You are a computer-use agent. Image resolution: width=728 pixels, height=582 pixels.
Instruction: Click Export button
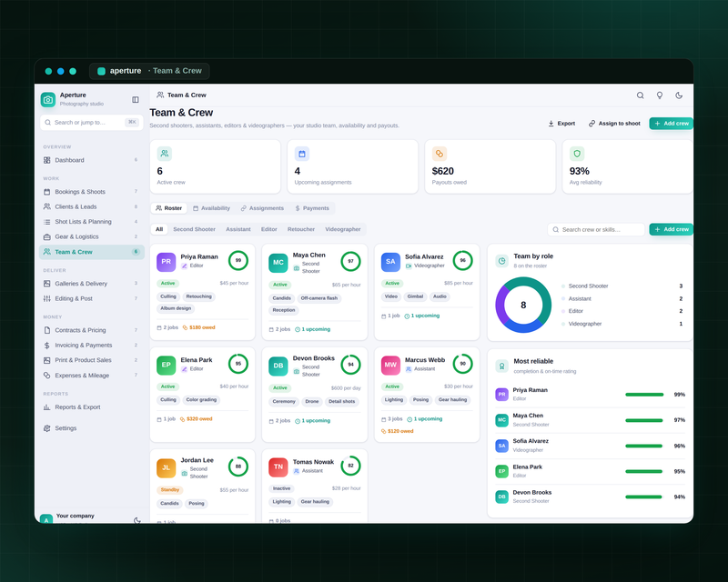point(561,123)
